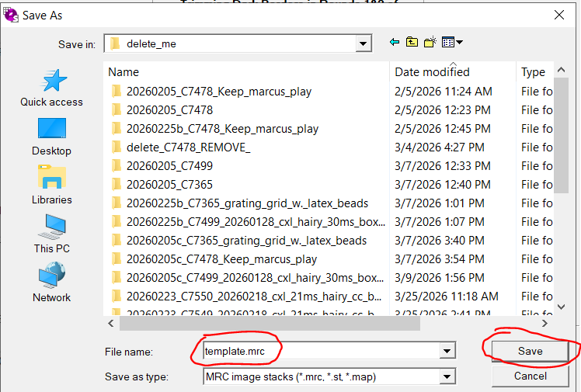
Task: Click the folder icon of 20260205_C7365
Action: tap(116, 184)
